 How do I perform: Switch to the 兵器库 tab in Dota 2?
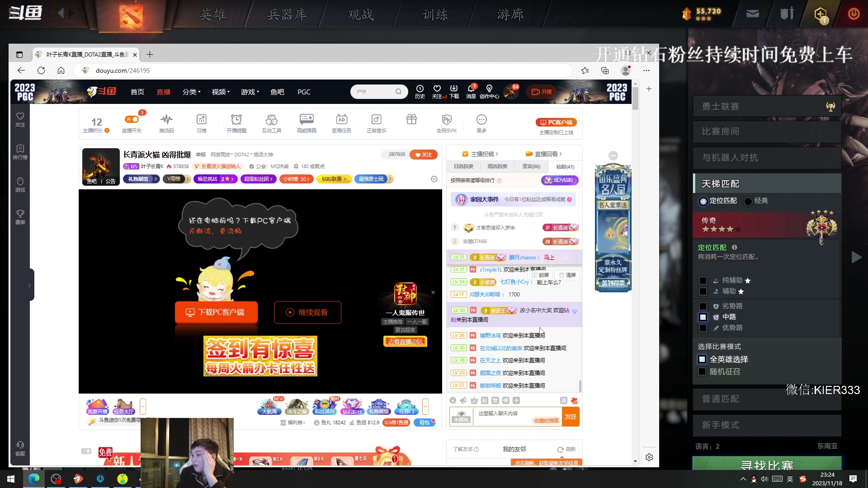pyautogui.click(x=286, y=14)
